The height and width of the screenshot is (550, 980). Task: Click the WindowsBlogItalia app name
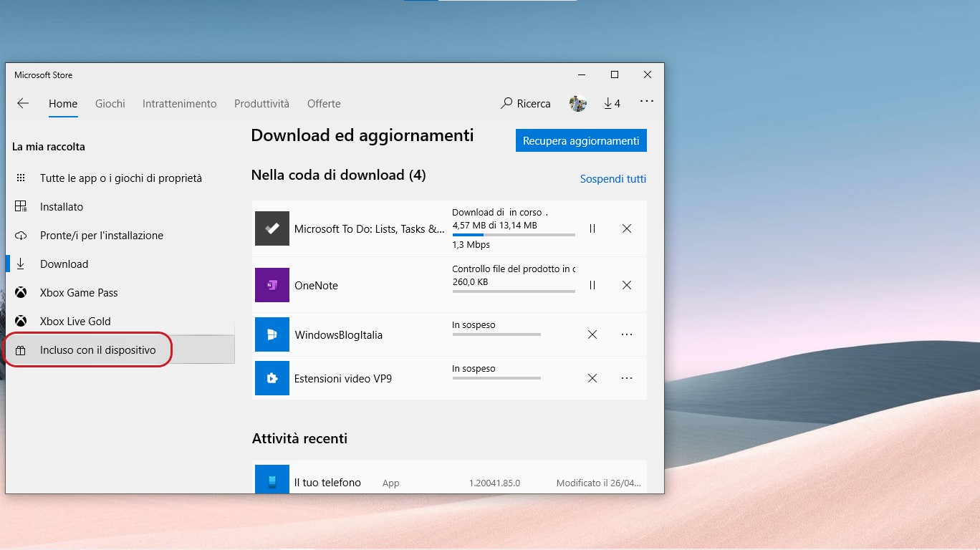click(x=338, y=334)
